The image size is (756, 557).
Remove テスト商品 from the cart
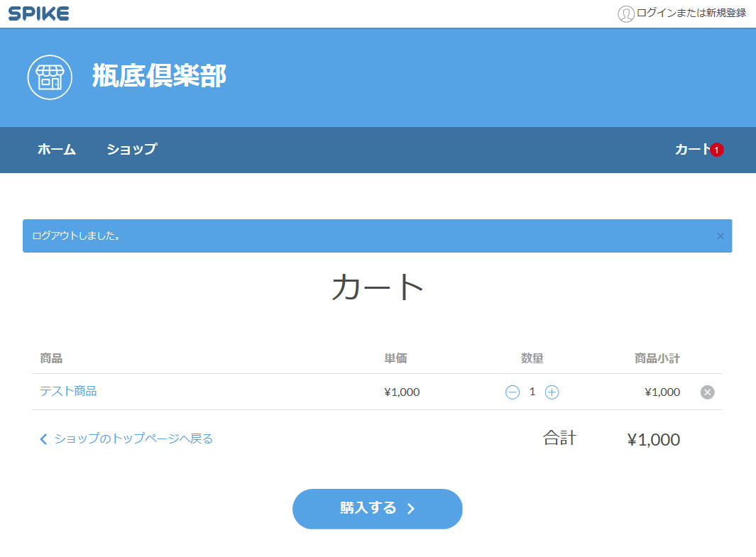707,392
